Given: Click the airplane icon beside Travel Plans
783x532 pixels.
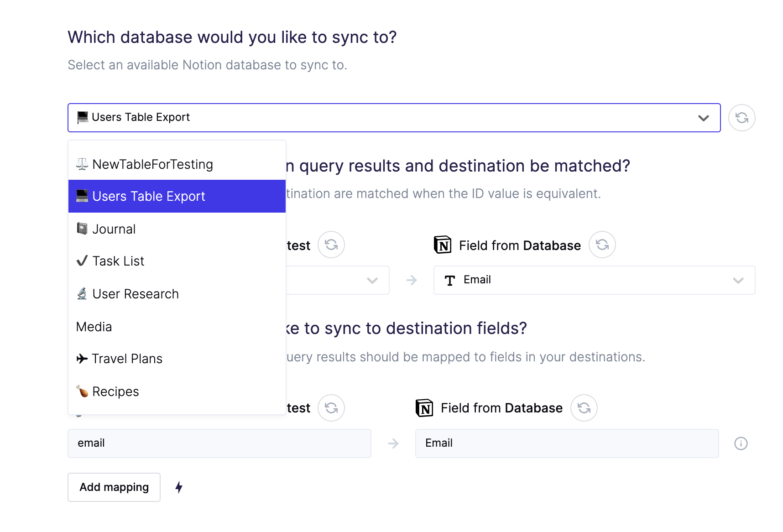Looking at the screenshot, I should point(82,359).
